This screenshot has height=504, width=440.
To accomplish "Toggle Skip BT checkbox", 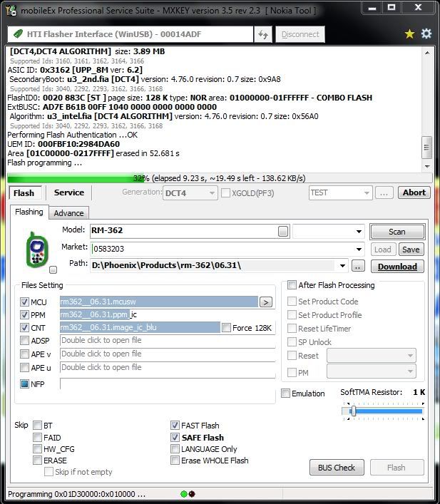I will click(x=38, y=426).
